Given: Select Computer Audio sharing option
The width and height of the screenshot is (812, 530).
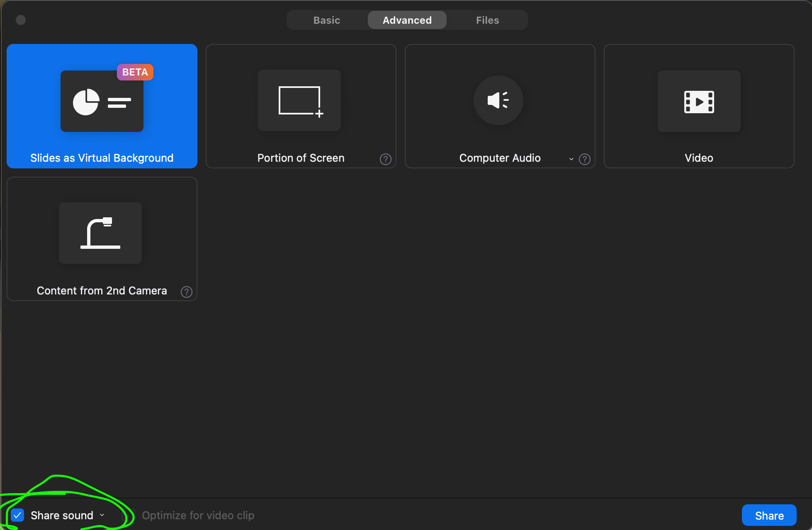Looking at the screenshot, I should click(499, 106).
